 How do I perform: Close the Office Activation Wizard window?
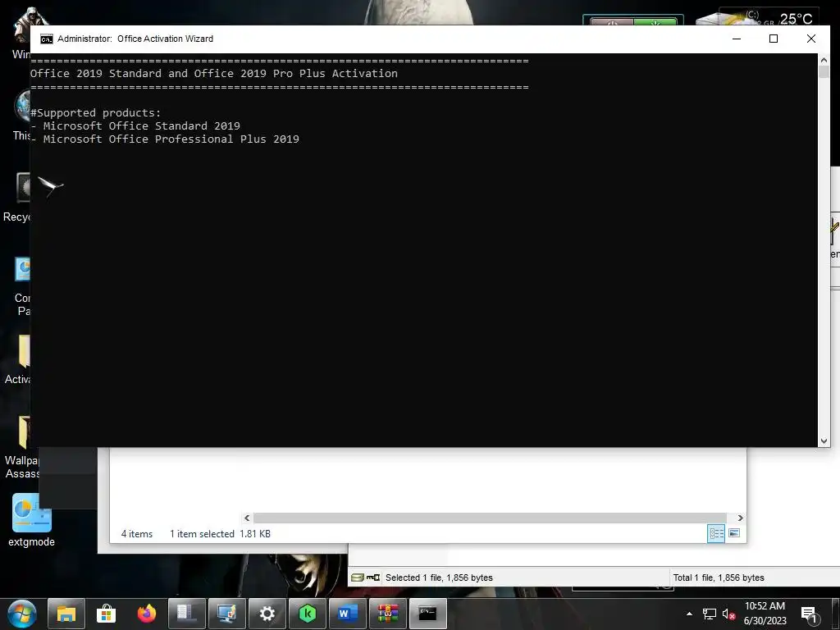(x=811, y=39)
